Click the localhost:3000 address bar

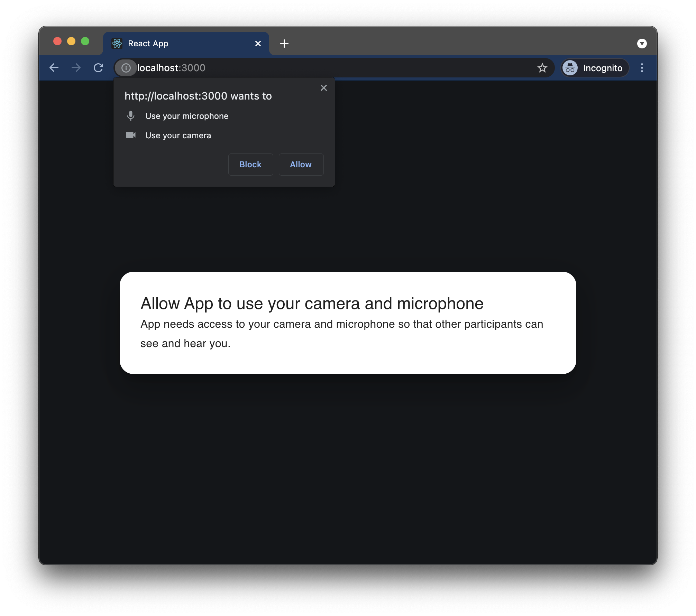pyautogui.click(x=311, y=68)
